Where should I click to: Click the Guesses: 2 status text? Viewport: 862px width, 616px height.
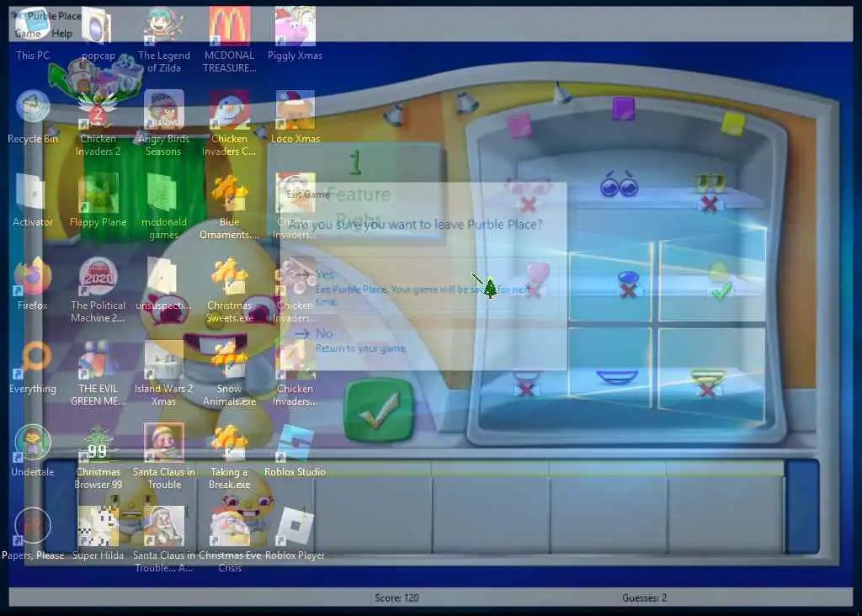pyautogui.click(x=644, y=597)
